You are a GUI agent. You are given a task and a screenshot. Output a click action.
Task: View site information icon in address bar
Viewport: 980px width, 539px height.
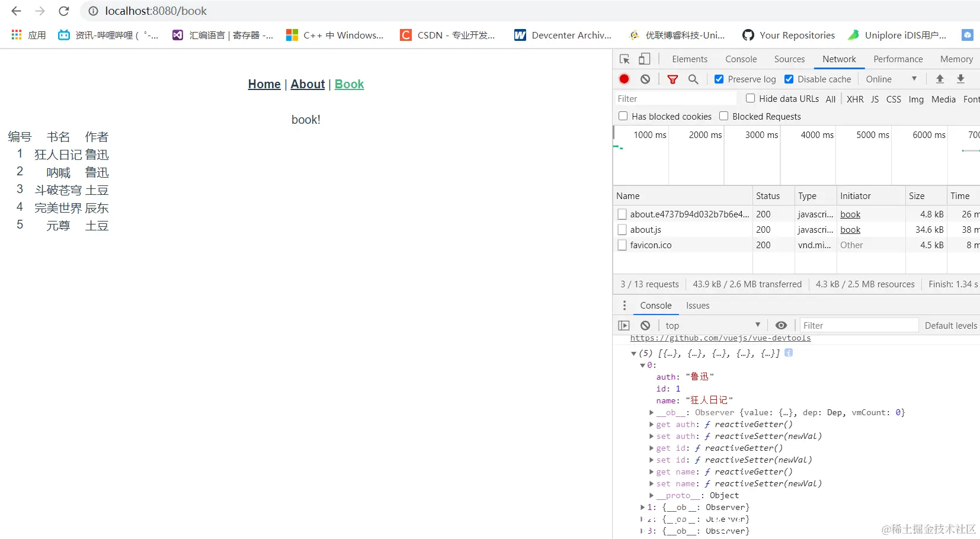[93, 11]
